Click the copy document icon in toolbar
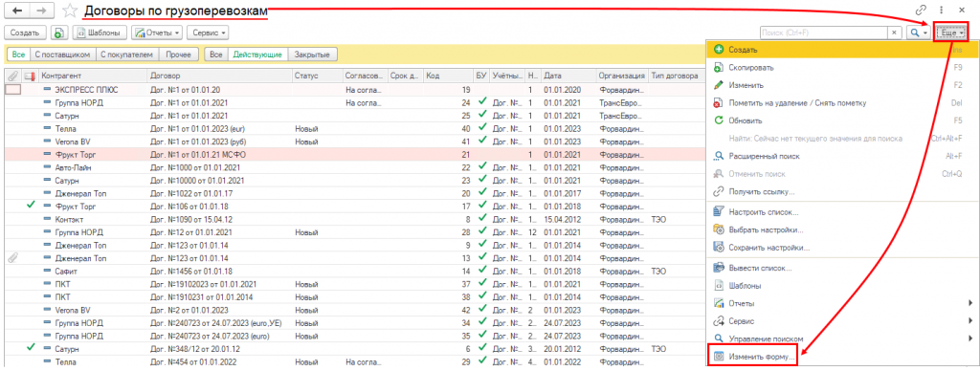 59,33
